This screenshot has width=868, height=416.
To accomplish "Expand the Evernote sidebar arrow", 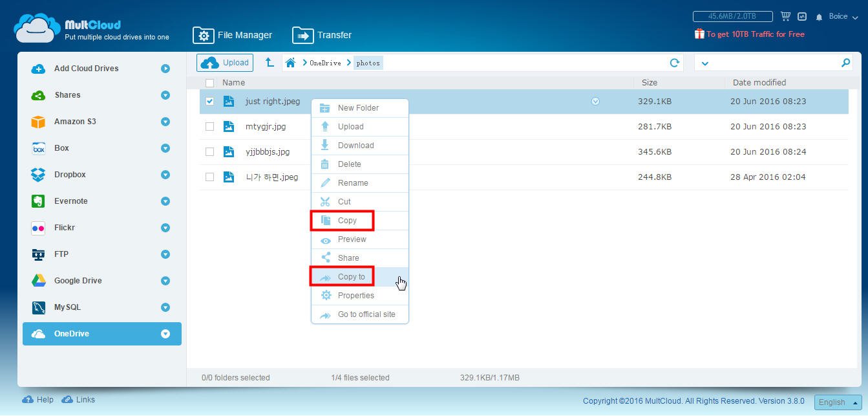I will [x=165, y=201].
